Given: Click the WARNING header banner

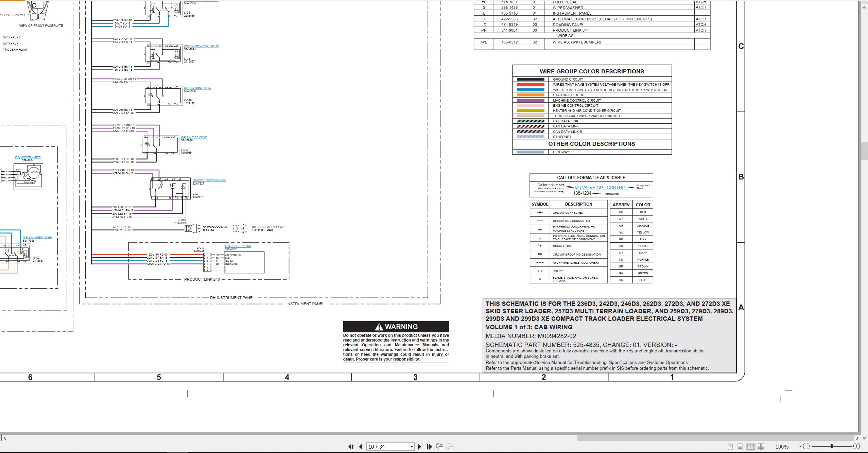Looking at the screenshot, I should click(396, 327).
